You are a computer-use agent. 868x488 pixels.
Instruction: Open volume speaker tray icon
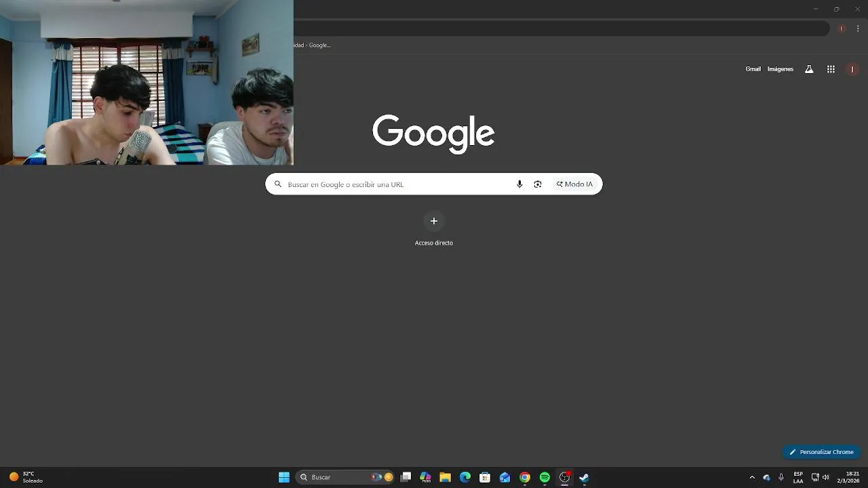click(826, 477)
